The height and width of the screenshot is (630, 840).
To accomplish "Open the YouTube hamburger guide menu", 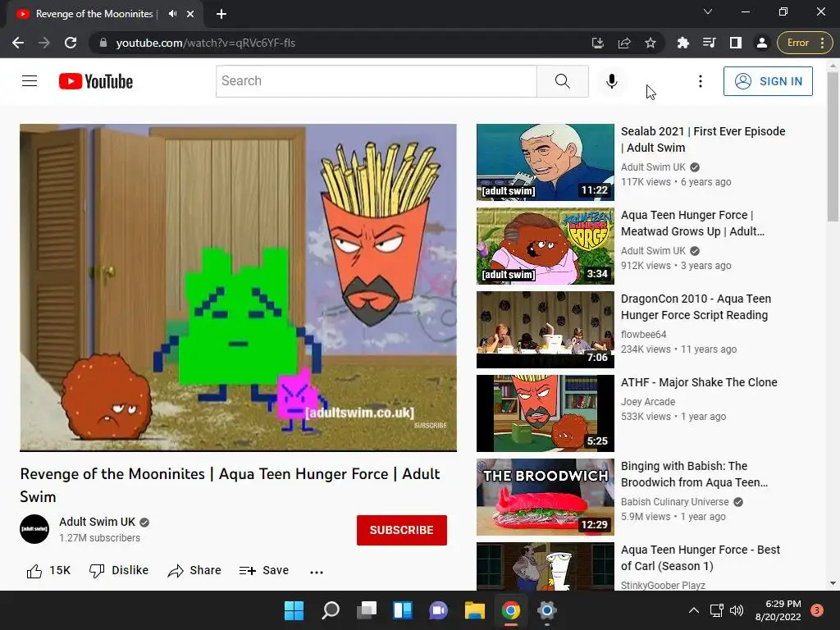I will 30,81.
